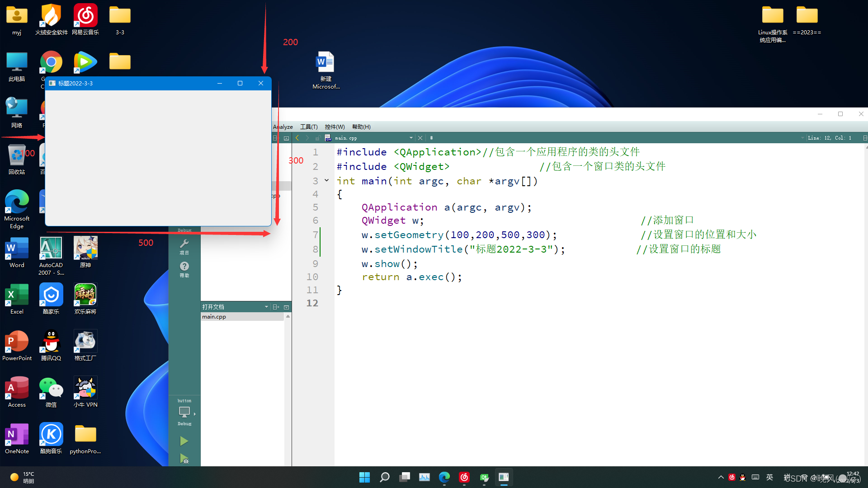
Task: Open the 打开文档 panel type dropdown
Action: [266, 307]
